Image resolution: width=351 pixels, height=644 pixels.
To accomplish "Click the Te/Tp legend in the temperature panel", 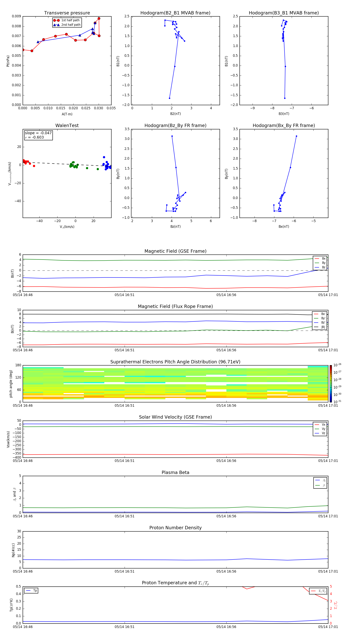I will coord(318,591).
